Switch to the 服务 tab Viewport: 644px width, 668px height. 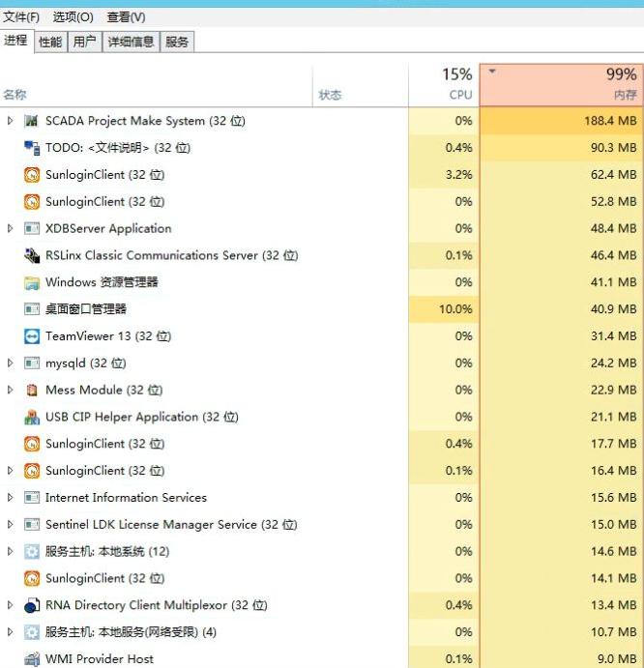[x=177, y=43]
